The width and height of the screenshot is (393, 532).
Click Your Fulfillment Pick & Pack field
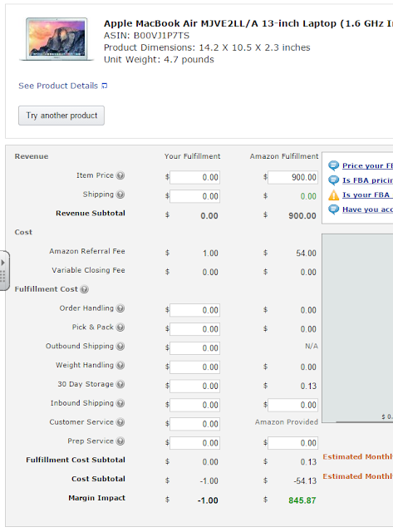[195, 329]
